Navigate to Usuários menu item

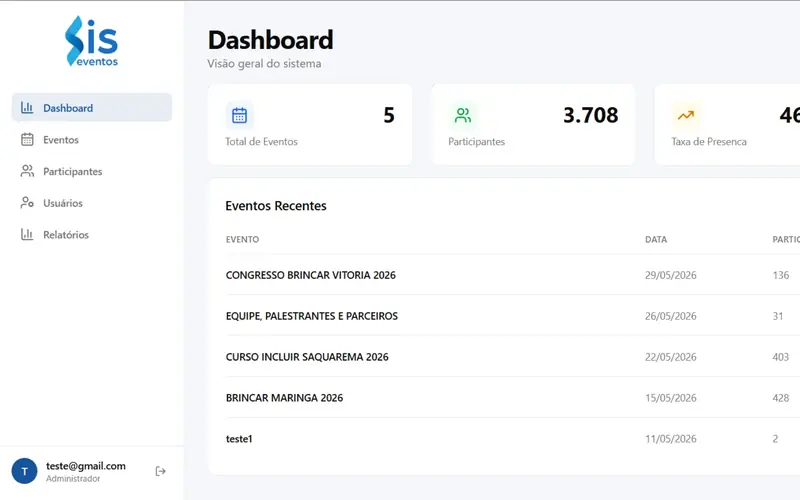click(x=92, y=203)
